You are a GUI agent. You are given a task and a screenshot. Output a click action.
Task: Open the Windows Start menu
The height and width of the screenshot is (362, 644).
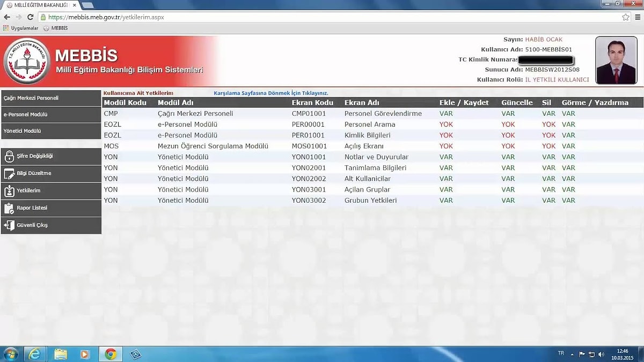click(x=10, y=354)
